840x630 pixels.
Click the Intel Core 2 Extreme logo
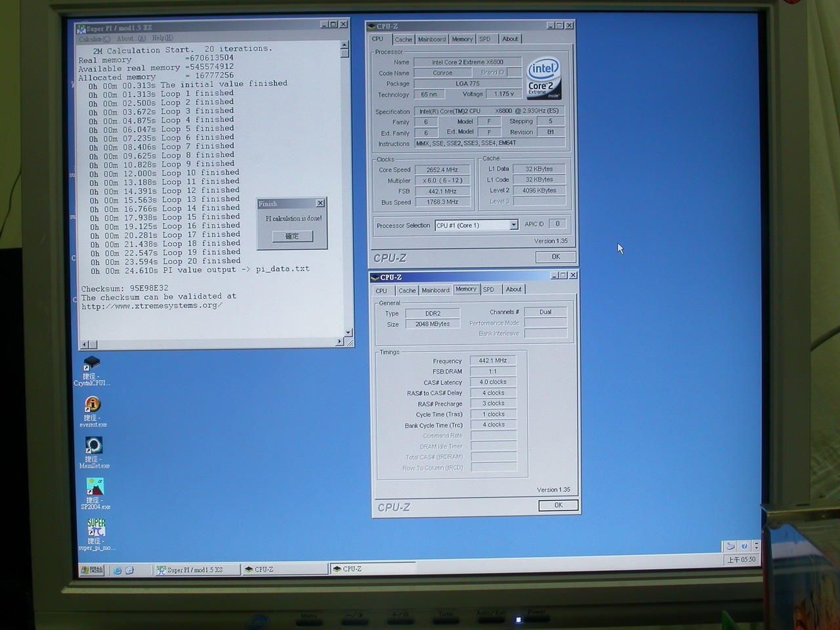(x=544, y=78)
